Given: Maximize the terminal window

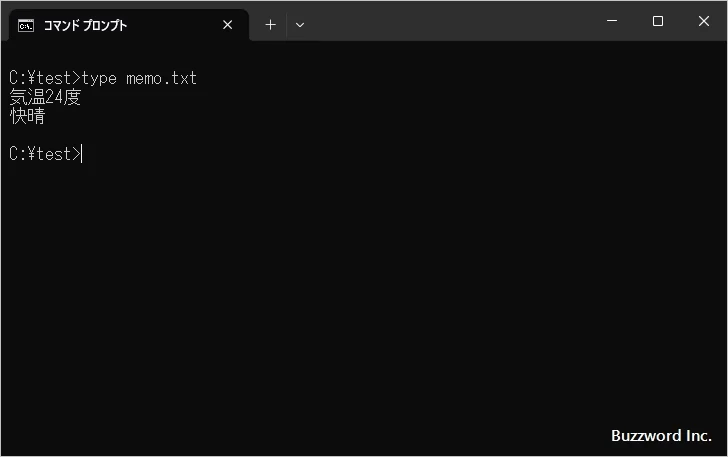Looking at the screenshot, I should 657,21.
